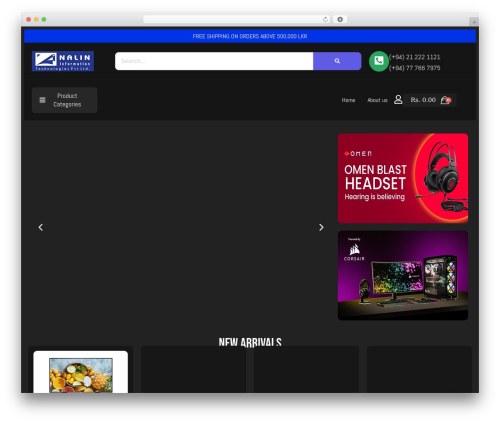
Task: Click inside the Search input field
Action: 214,61
